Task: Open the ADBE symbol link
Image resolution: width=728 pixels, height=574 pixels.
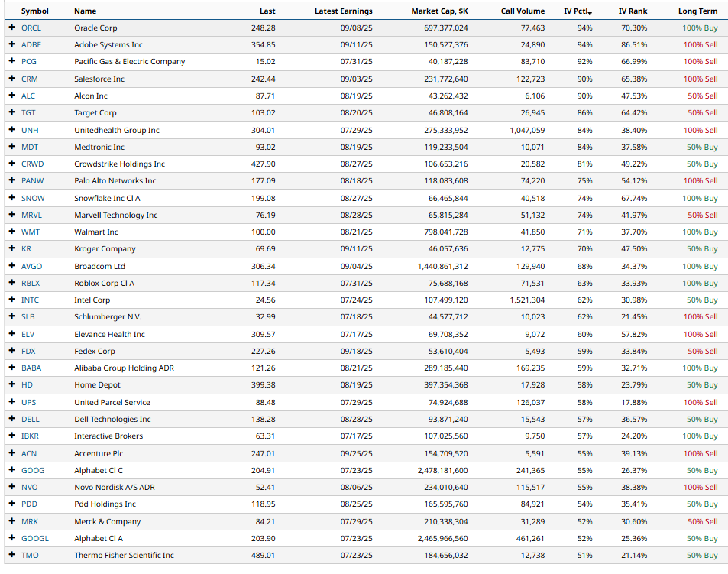Action: (31, 44)
